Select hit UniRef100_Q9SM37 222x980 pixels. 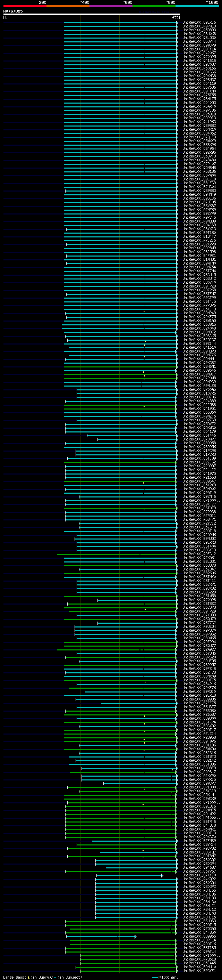(x=199, y=80)
